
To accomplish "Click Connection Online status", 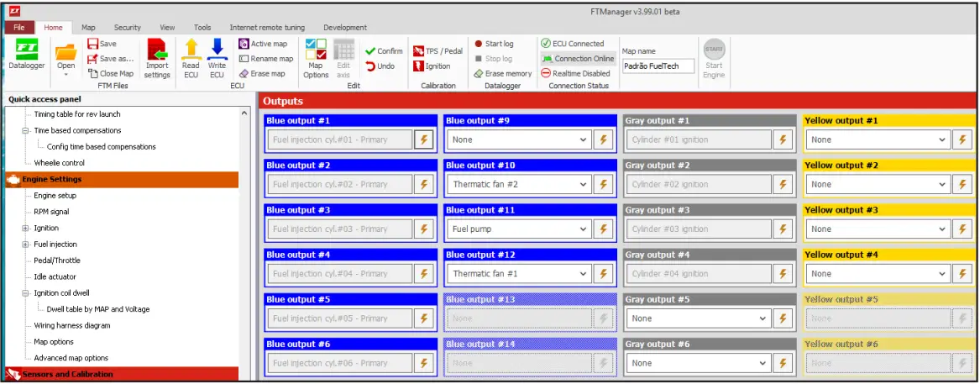I will [578, 58].
